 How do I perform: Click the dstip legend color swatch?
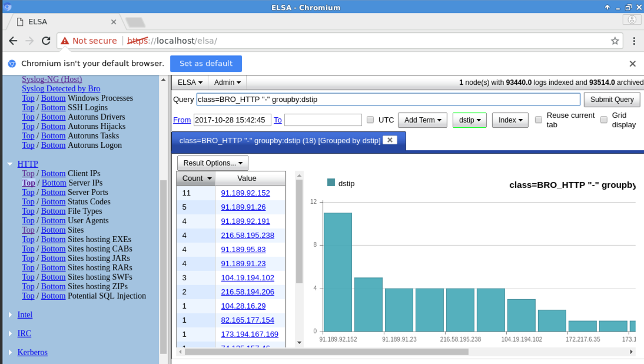click(331, 183)
